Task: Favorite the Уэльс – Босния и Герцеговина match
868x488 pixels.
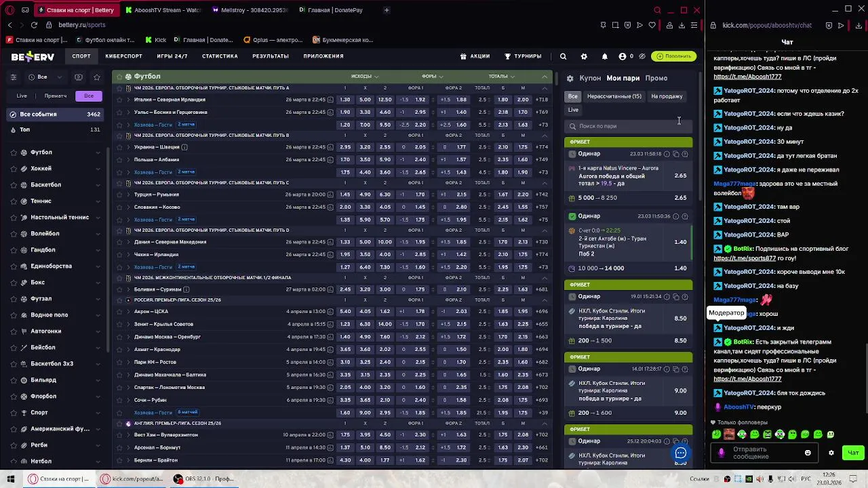Action: coord(119,112)
